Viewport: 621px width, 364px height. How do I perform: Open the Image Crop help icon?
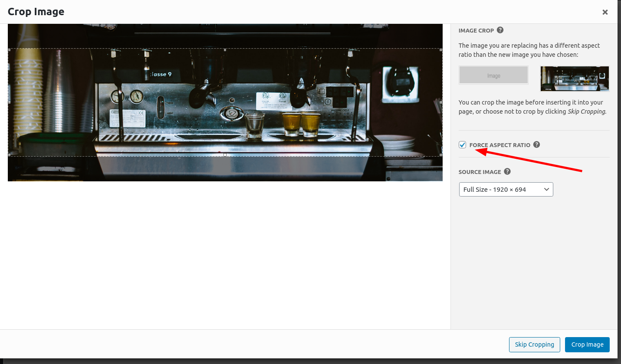[x=500, y=30]
